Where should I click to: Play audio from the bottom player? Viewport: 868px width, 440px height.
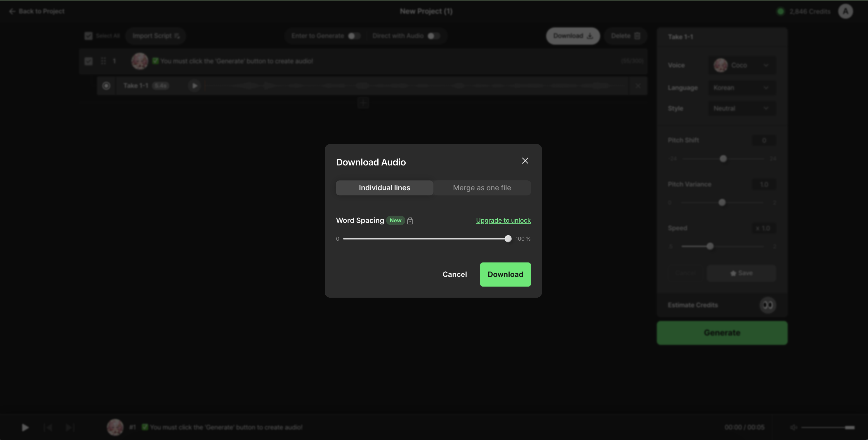(x=25, y=427)
